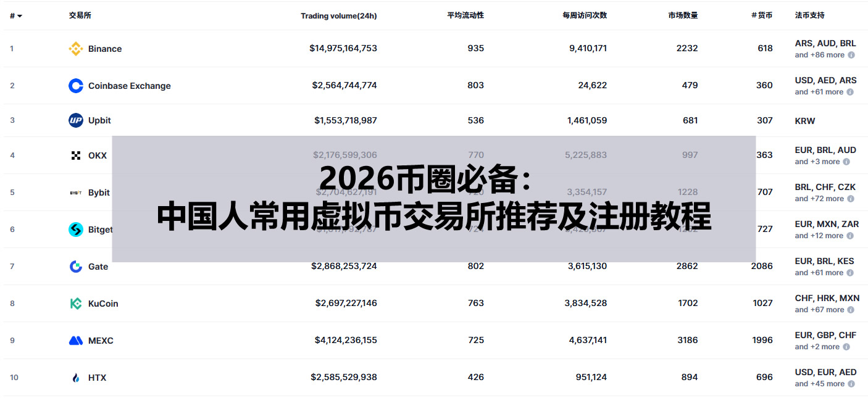
Task: Click the Bybit logo icon
Action: pos(76,193)
